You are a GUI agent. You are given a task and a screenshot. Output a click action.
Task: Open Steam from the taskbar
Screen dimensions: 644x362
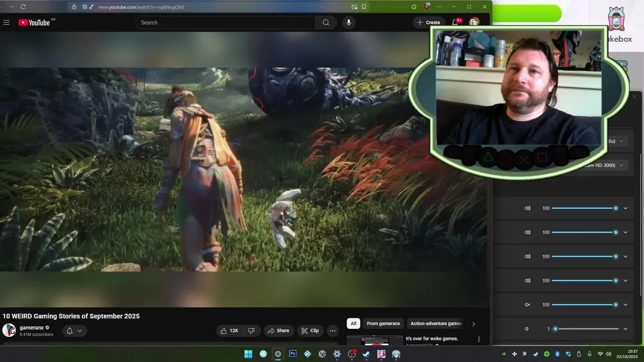click(366, 354)
